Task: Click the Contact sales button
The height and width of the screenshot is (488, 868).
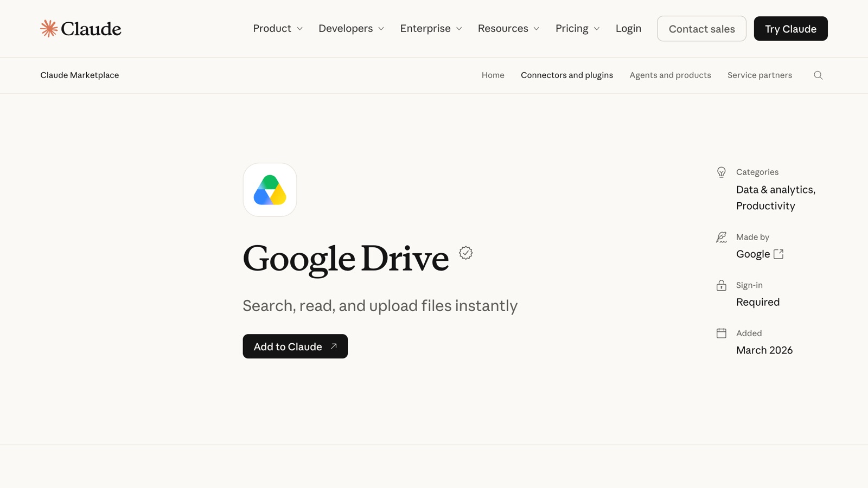Action: point(701,29)
